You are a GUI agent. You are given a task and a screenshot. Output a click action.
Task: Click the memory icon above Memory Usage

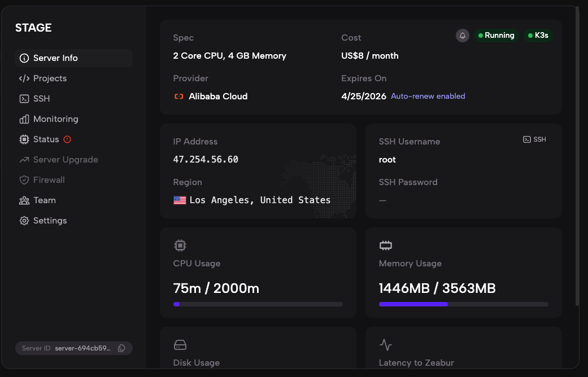pyautogui.click(x=385, y=246)
